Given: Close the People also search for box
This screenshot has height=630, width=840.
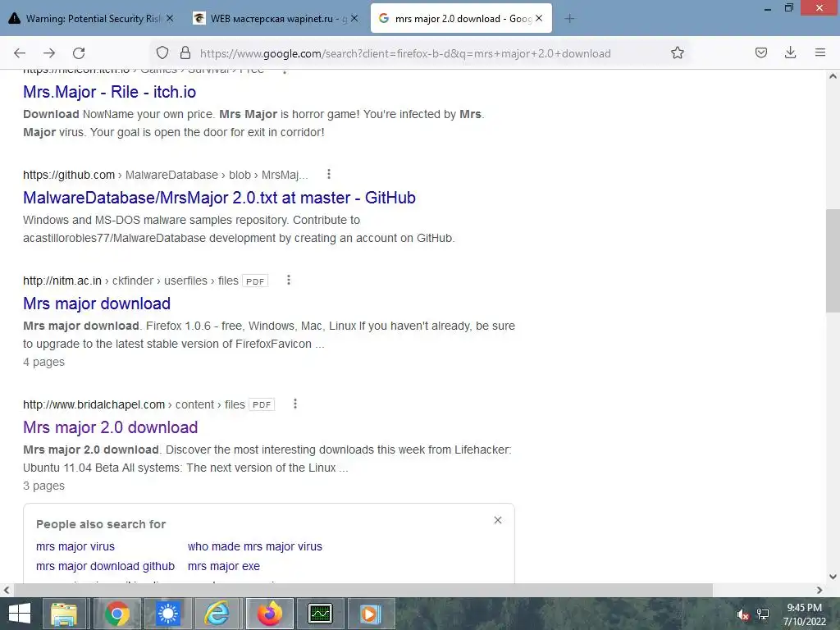Looking at the screenshot, I should click(498, 520).
